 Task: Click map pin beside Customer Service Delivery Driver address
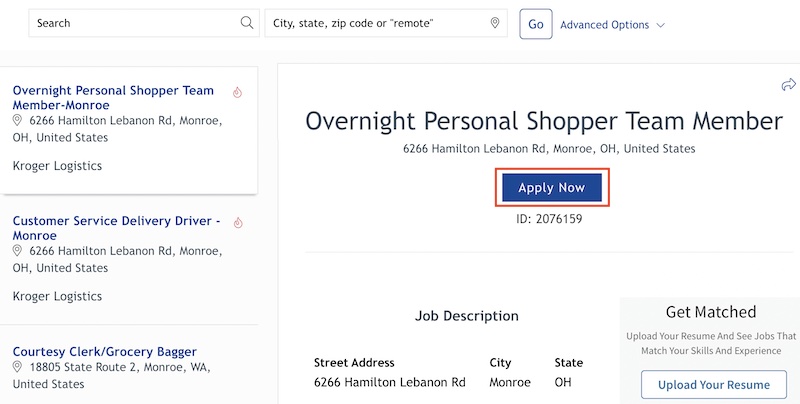(x=17, y=250)
